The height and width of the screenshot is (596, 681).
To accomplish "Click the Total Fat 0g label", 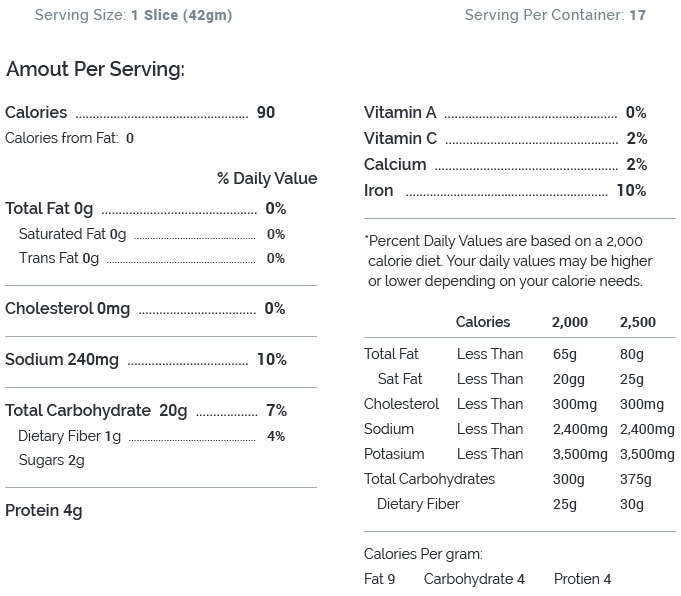I will click(x=49, y=209).
